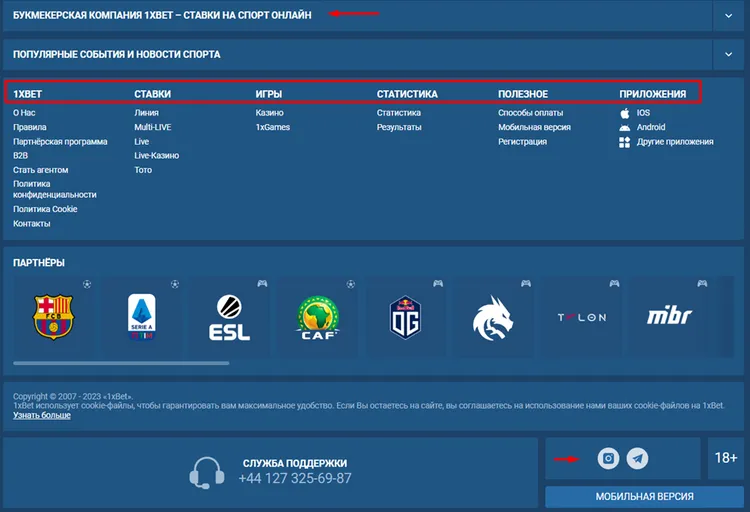Click the Copyright 2007 - 2023 text
Screen dimensions: 750x512
click(x=73, y=396)
